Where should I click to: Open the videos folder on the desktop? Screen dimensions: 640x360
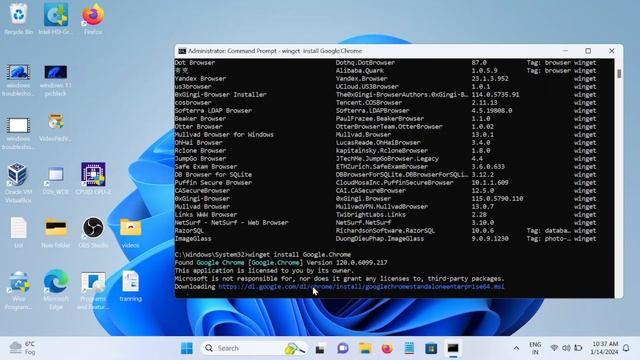point(131,232)
